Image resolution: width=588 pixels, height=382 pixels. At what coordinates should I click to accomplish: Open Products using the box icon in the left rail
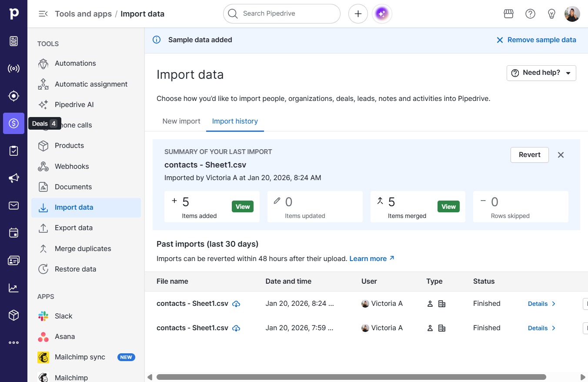[x=13, y=315]
